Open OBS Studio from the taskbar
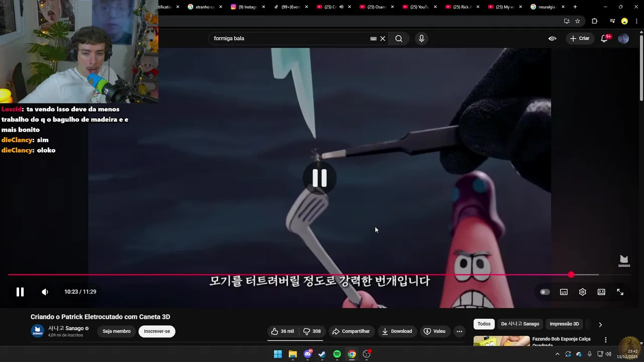Viewport: 644px width, 362px height. click(x=367, y=354)
